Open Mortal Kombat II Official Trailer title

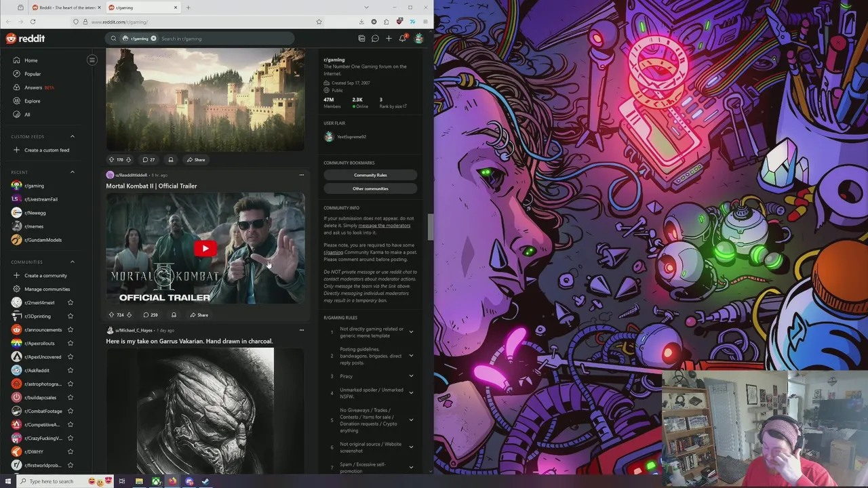(151, 186)
